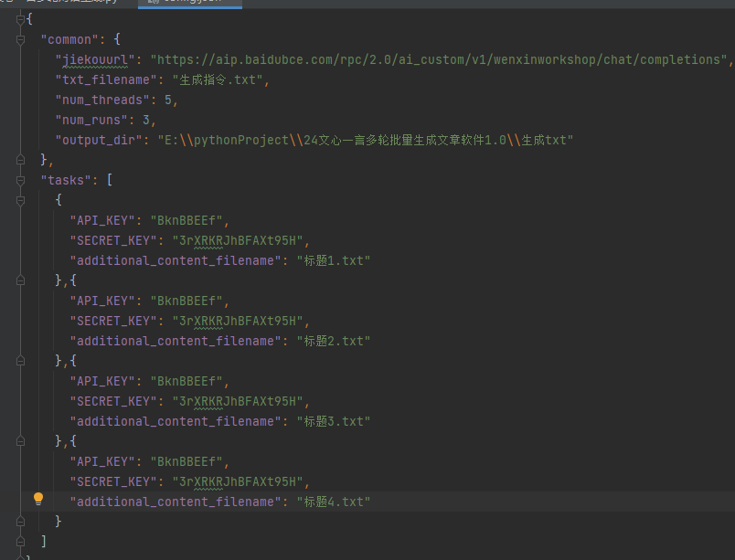Click the 标题4.txt filename value

coord(333,502)
